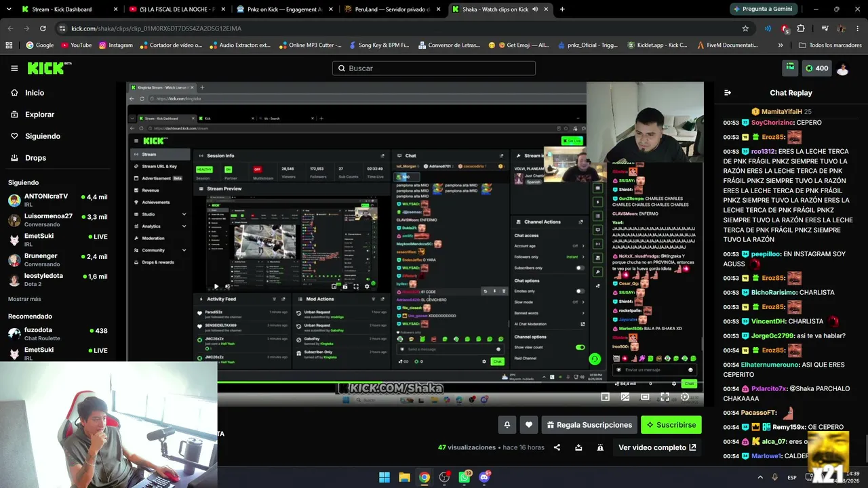Open Chrome from the taskbar
Image resolution: width=868 pixels, height=488 pixels.
pyautogui.click(x=424, y=477)
